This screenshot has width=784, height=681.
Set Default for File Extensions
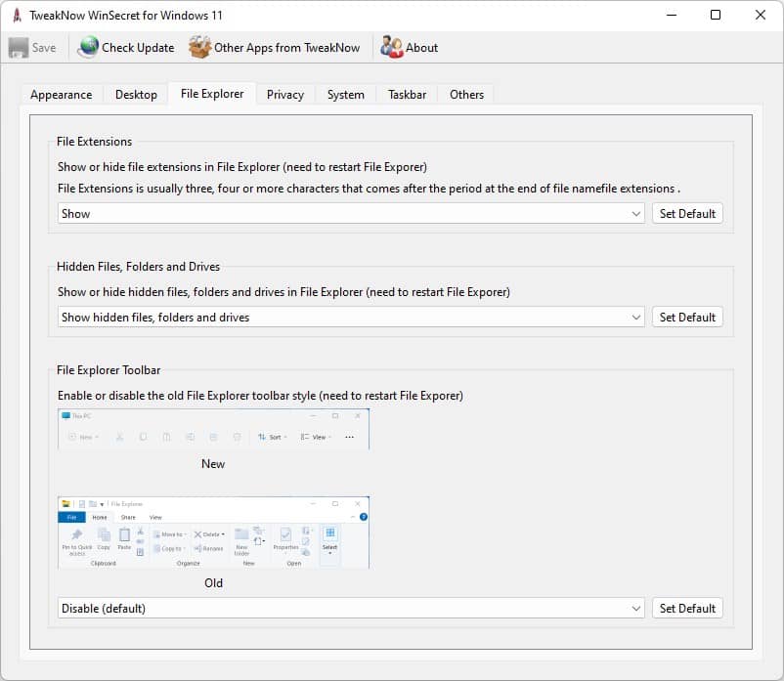687,213
